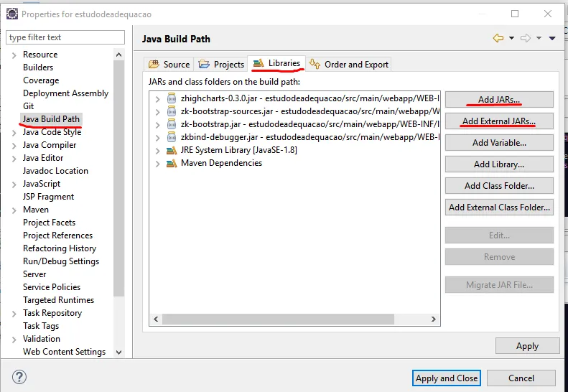Click the Add External JARs button
568x392 pixels.
[x=499, y=121]
